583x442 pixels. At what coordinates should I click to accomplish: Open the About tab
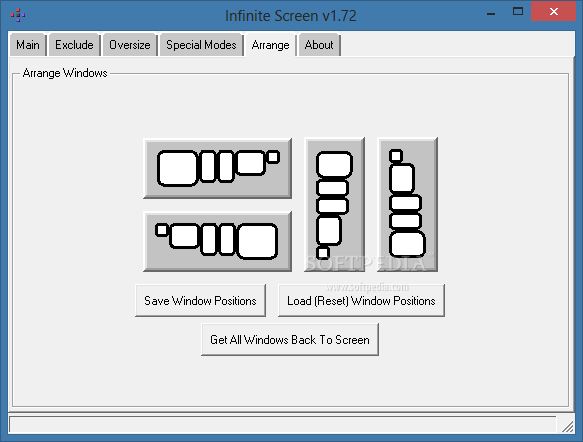319,45
